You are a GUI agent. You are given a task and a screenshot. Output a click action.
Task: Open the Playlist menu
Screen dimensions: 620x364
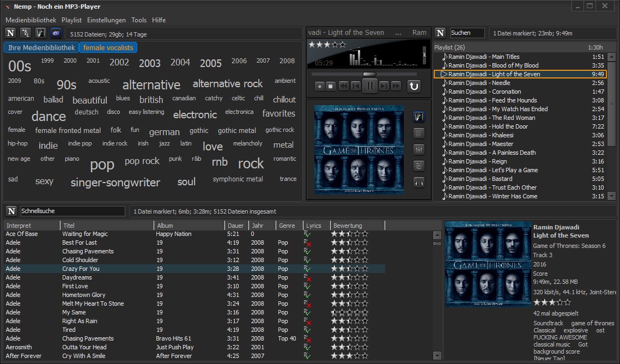(x=71, y=20)
